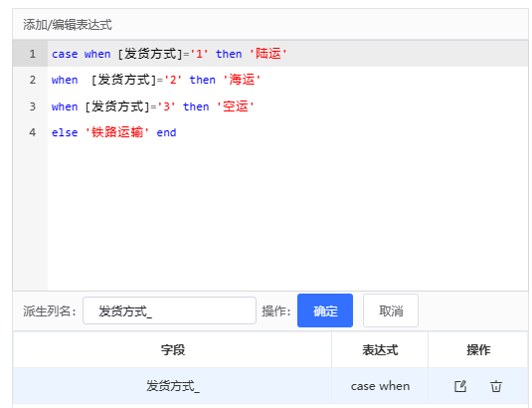
Task: Cancel editing with the 取消 button
Action: [x=391, y=310]
